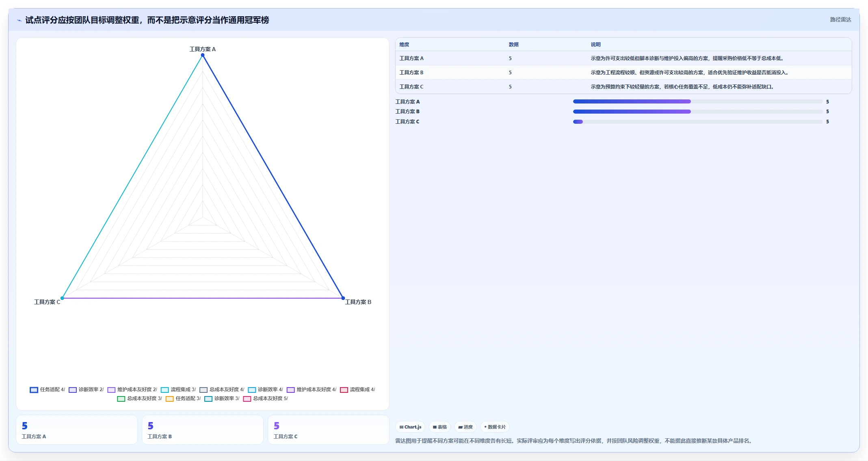Click the 工具方案 C progress bar

click(x=697, y=122)
